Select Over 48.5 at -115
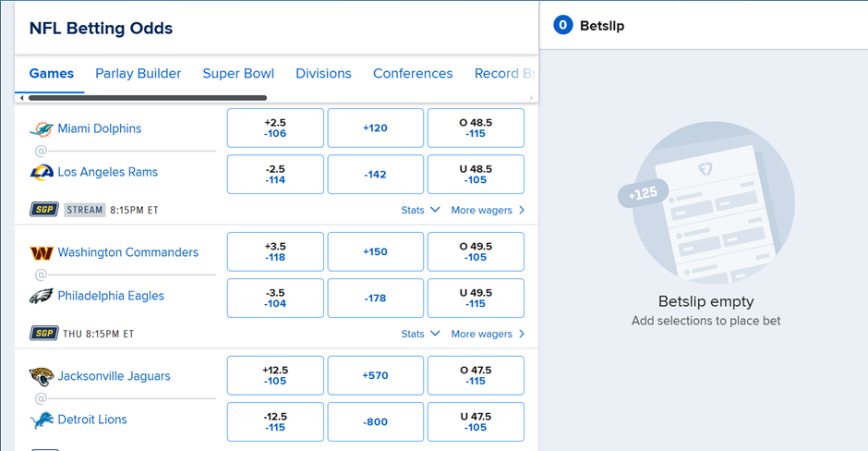The image size is (868, 451). (476, 128)
